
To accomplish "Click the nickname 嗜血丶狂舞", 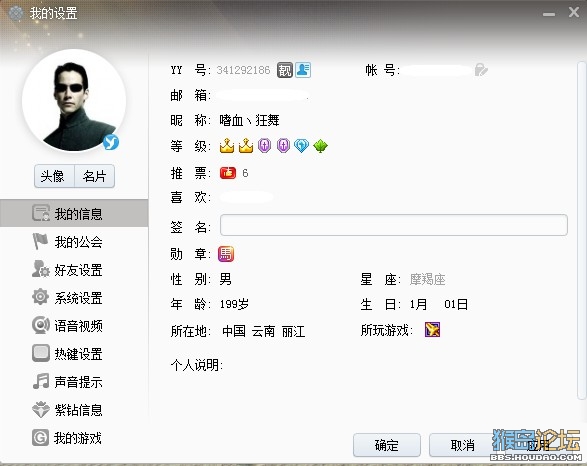I will point(249,120).
